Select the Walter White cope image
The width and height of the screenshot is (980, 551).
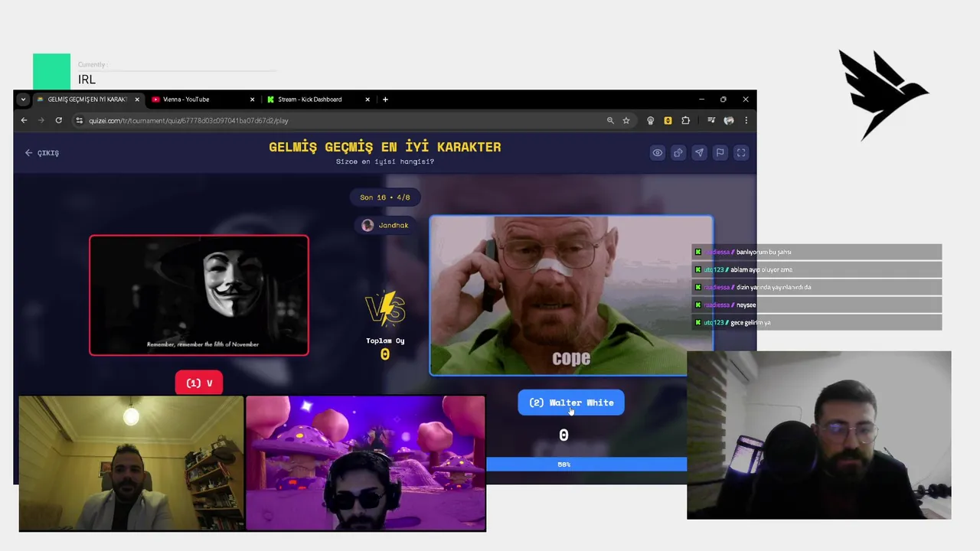[x=571, y=295]
